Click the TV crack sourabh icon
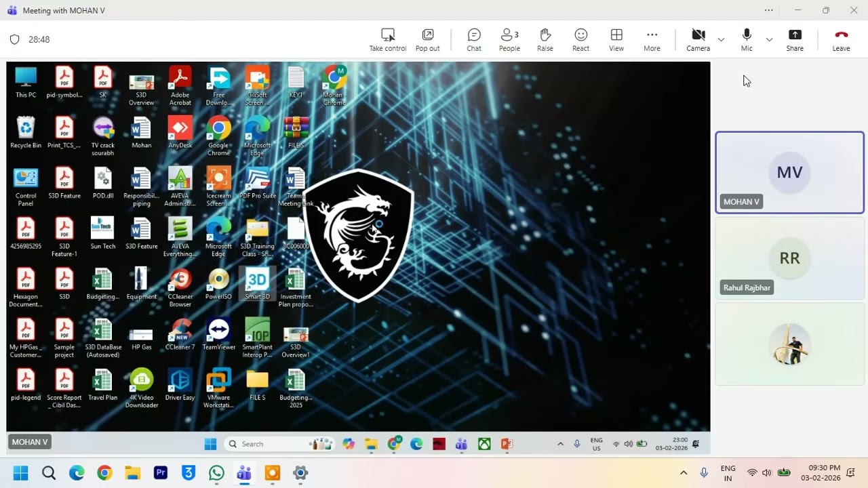Image resolution: width=868 pixels, height=488 pixels. 103,136
